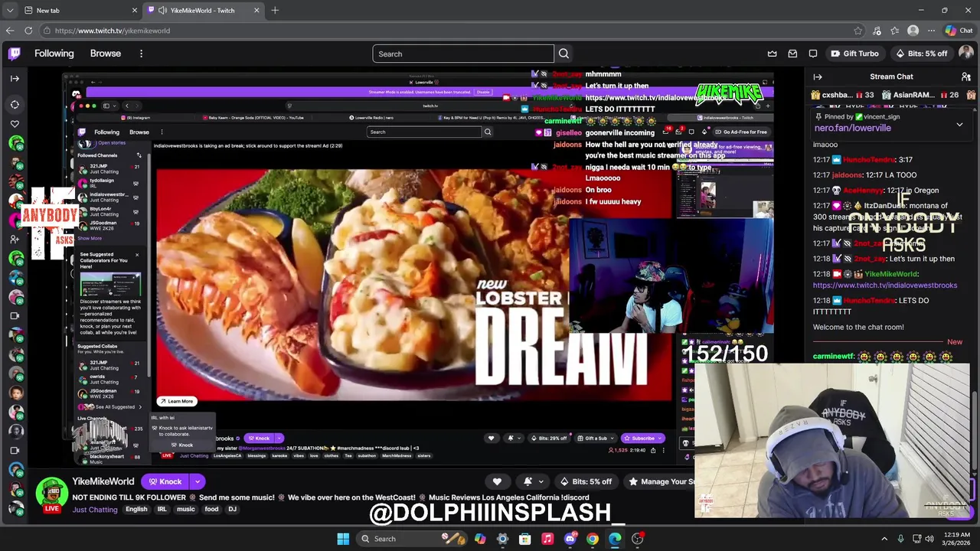Viewport: 980px width, 551px height.
Task: Open the Twitch home logo
Action: click(15, 54)
